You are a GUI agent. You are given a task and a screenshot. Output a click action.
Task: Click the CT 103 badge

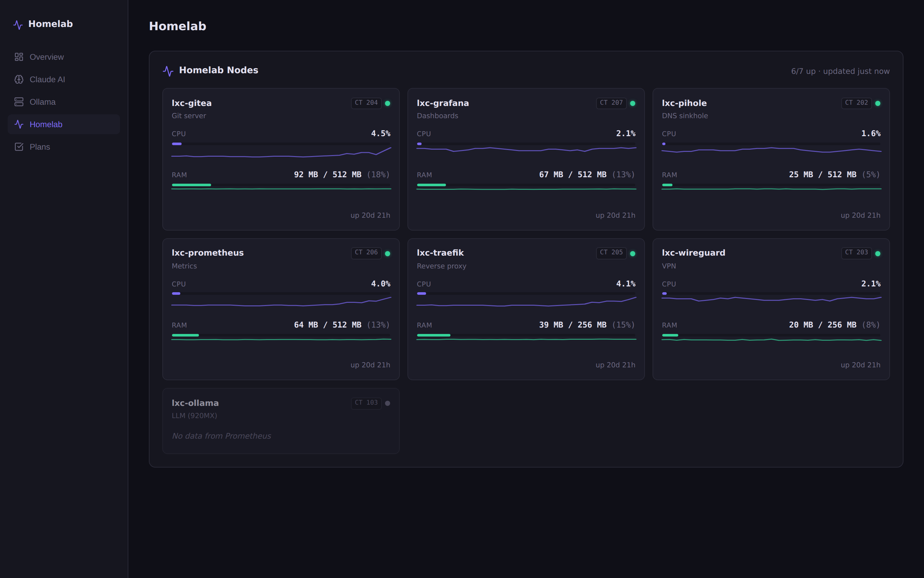(366, 403)
